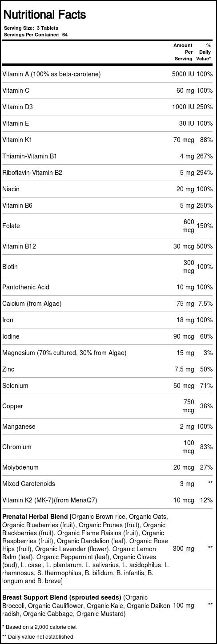Screen dimensions: 217x644
Task: Select the Biotin row label
Action: point(10,267)
